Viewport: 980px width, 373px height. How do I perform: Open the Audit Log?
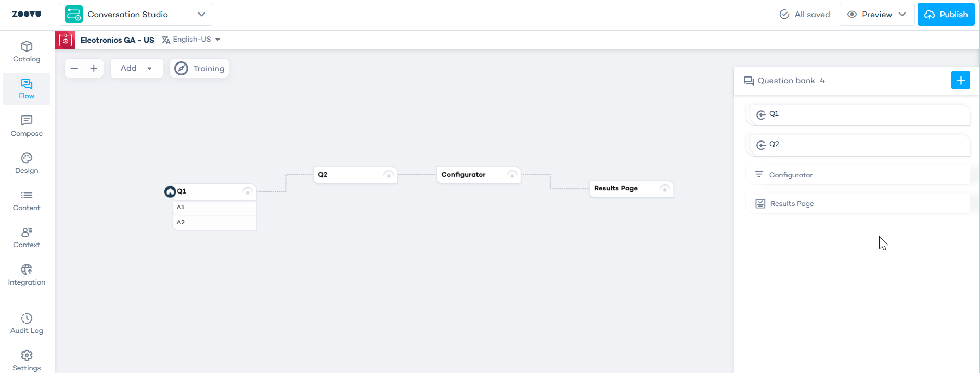[x=27, y=324]
